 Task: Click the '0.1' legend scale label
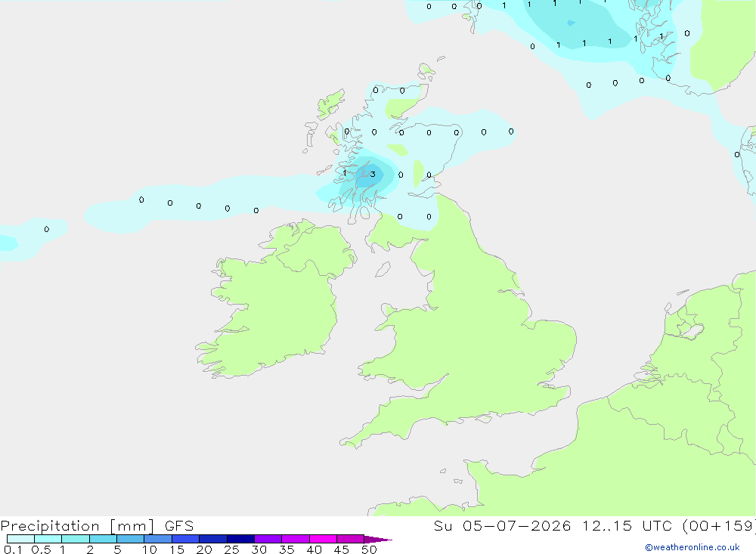pos(13,549)
